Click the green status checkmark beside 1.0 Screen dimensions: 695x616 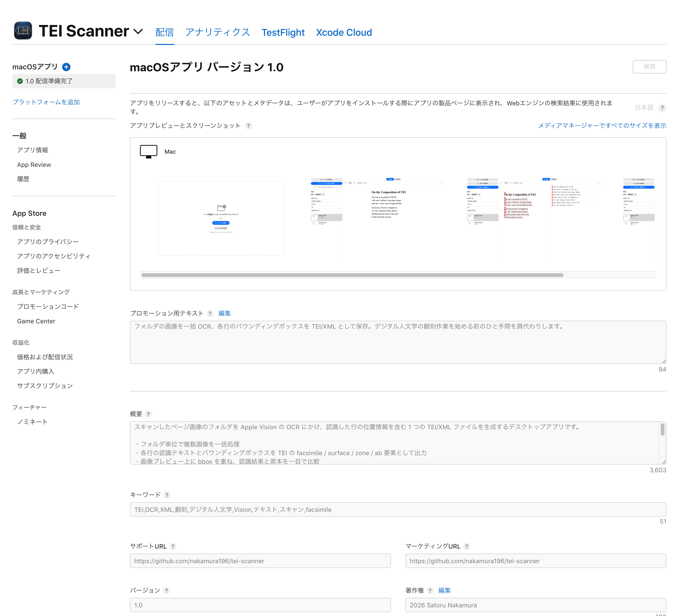click(20, 81)
